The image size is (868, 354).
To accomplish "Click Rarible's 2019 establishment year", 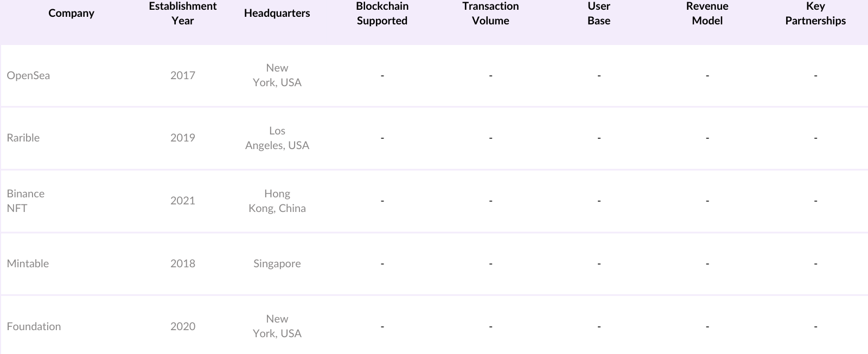I will click(x=183, y=138).
